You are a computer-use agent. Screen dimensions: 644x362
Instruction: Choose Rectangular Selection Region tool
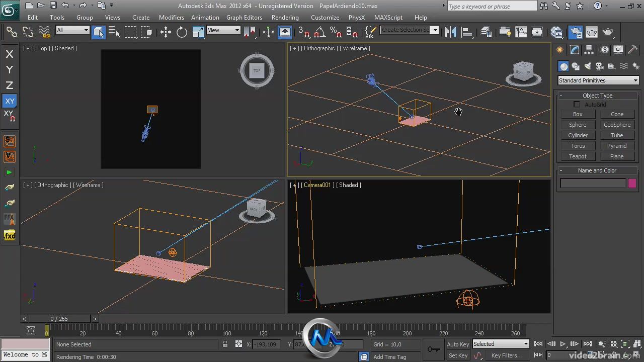[131, 32]
